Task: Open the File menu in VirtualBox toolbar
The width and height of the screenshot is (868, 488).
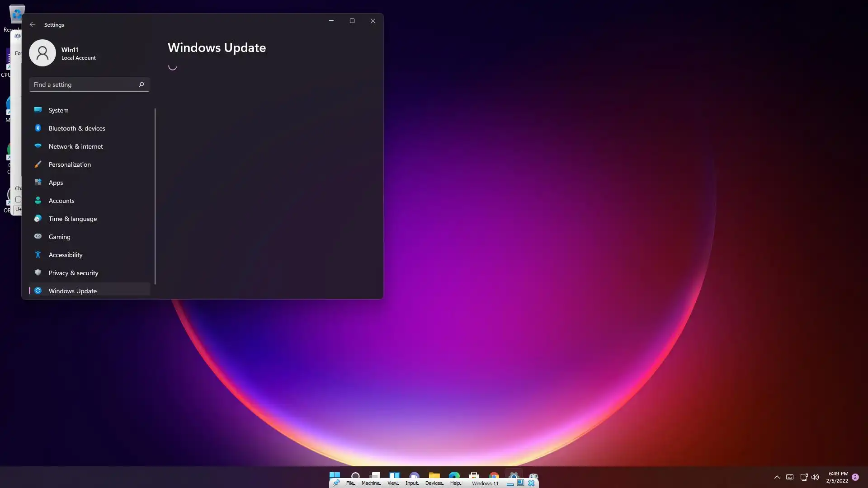Action: (x=350, y=483)
